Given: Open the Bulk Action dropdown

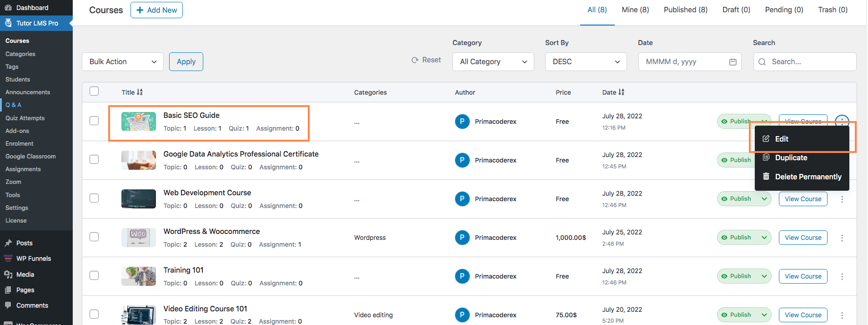Looking at the screenshot, I should [x=122, y=62].
